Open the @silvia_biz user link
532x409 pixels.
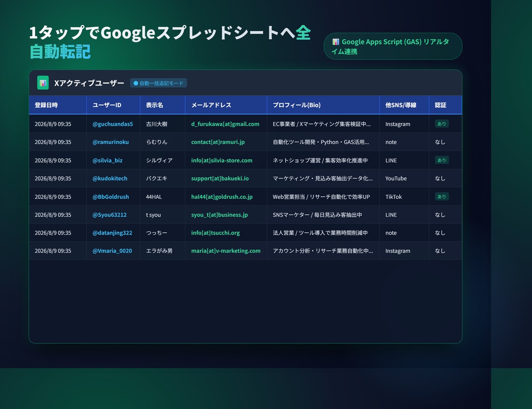point(107,160)
